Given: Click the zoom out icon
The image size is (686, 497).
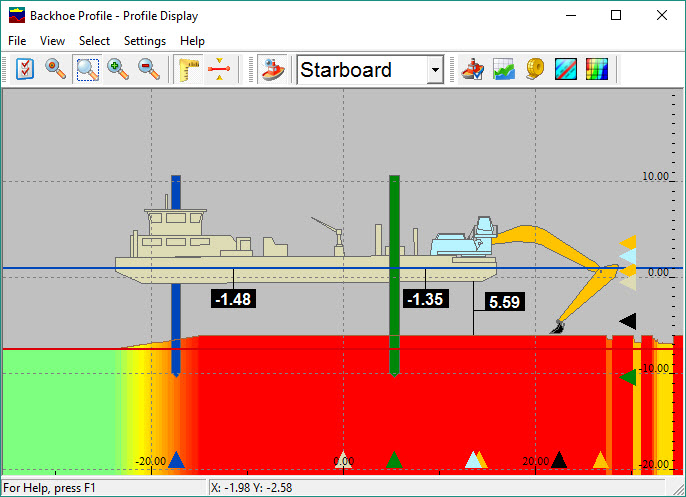Looking at the screenshot, I should [149, 69].
